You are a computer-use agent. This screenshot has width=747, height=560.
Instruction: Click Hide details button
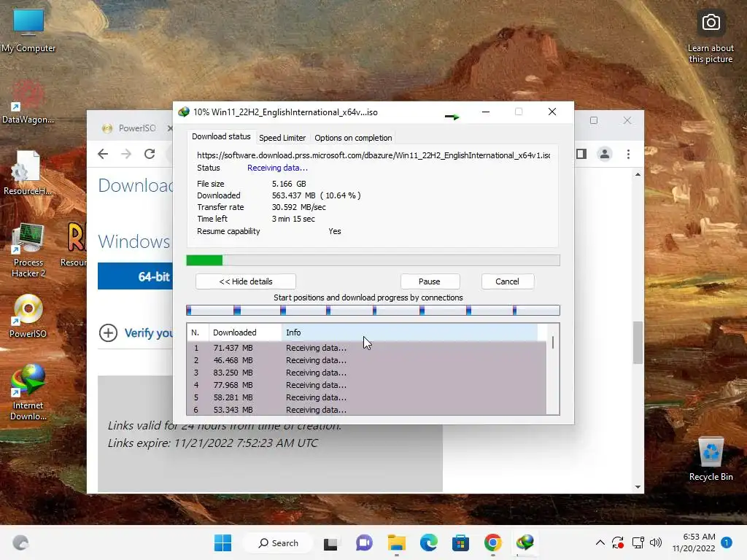pos(246,281)
